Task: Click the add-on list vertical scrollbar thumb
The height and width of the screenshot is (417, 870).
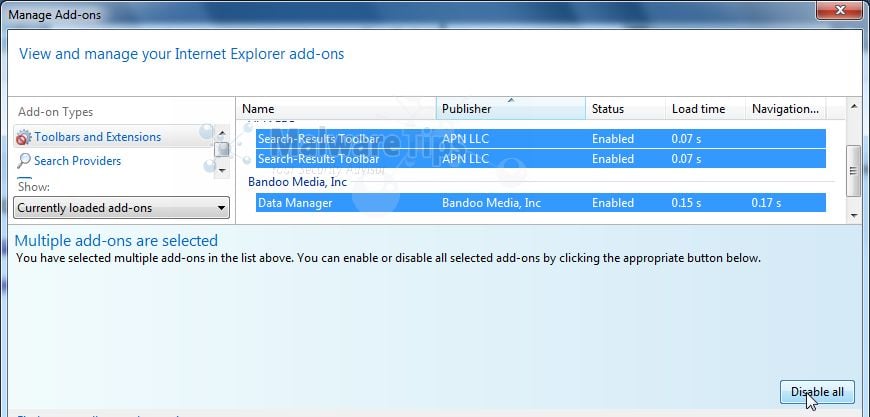Action: click(853, 171)
